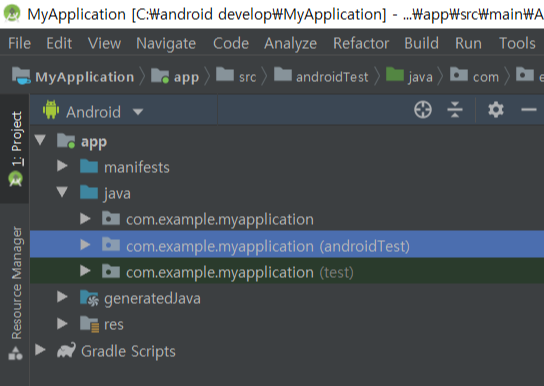Select the res tree label
Viewport: 544px width, 386px height.
(x=114, y=325)
